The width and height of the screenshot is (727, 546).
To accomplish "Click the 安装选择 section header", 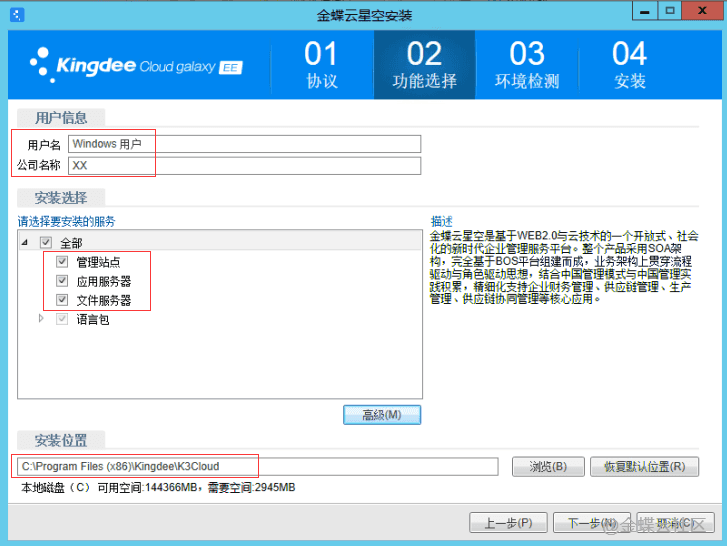I will [61, 198].
